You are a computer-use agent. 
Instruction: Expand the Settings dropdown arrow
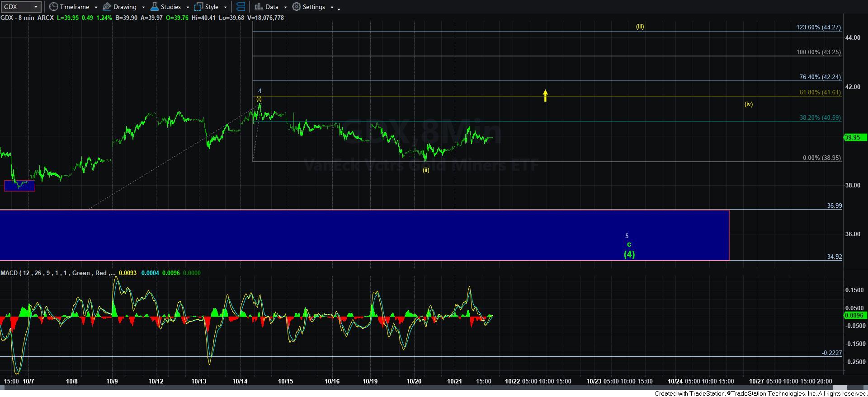[332, 7]
